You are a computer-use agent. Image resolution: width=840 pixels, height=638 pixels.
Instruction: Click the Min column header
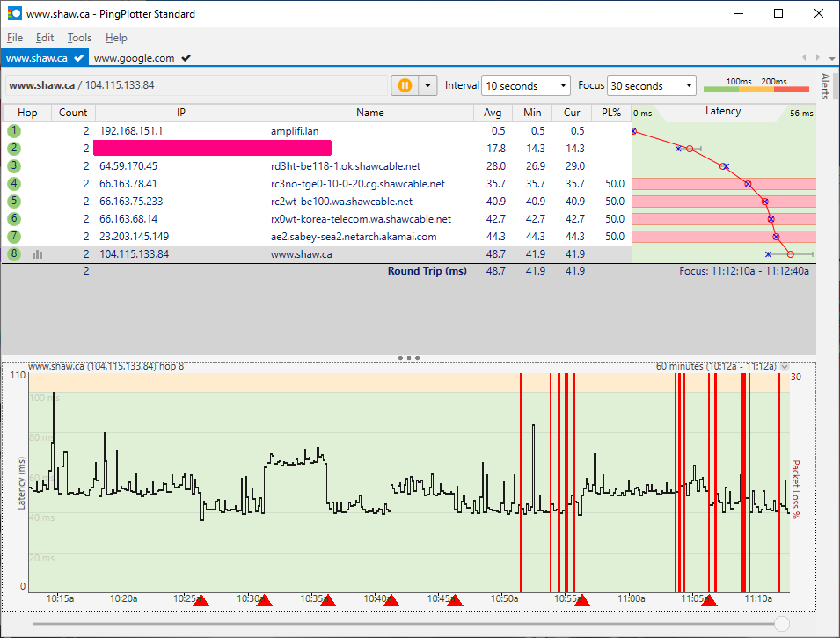[532, 113]
